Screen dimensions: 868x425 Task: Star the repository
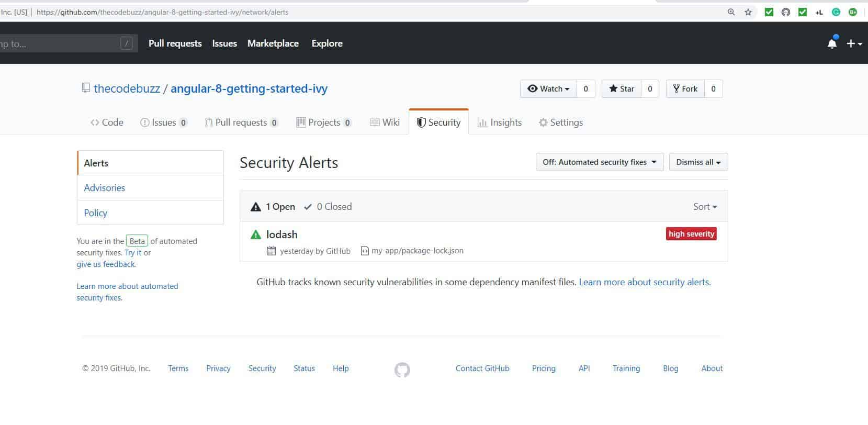tap(622, 89)
